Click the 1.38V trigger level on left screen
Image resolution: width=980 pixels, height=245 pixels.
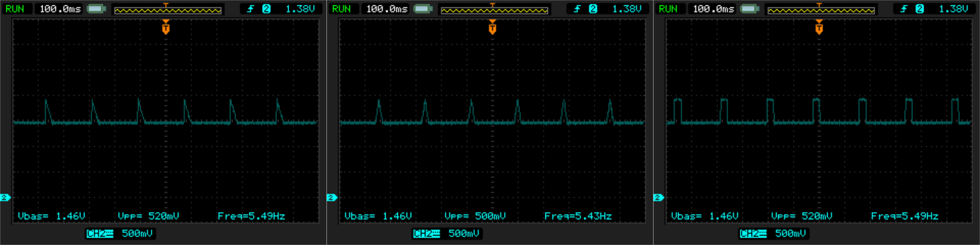coord(300,9)
